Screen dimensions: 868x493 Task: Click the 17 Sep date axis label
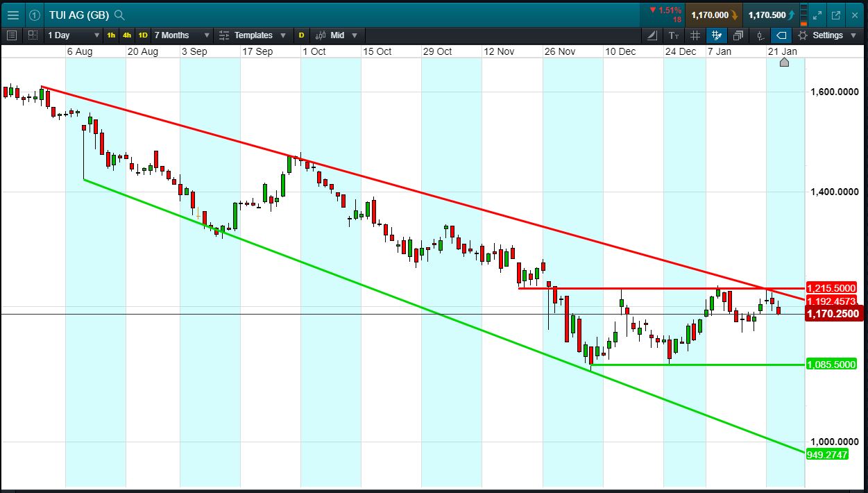point(257,52)
